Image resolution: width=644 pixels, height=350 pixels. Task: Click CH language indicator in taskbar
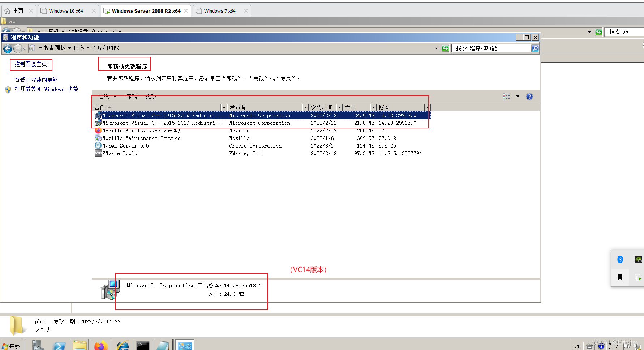pos(578,346)
